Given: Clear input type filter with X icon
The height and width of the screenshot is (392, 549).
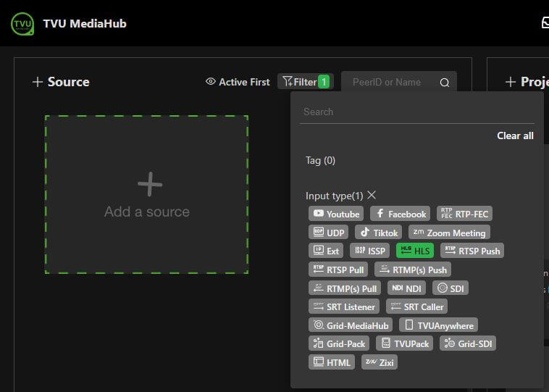Looking at the screenshot, I should point(372,195).
